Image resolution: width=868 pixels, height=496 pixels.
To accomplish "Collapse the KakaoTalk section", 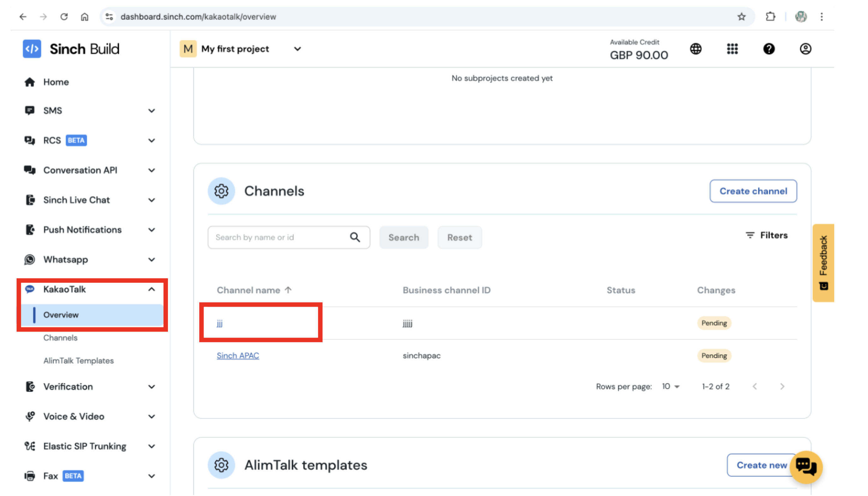I will pos(152,289).
